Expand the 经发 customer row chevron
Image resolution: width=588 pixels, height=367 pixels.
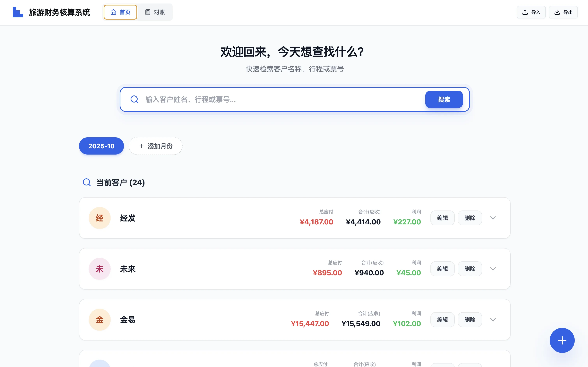click(493, 218)
